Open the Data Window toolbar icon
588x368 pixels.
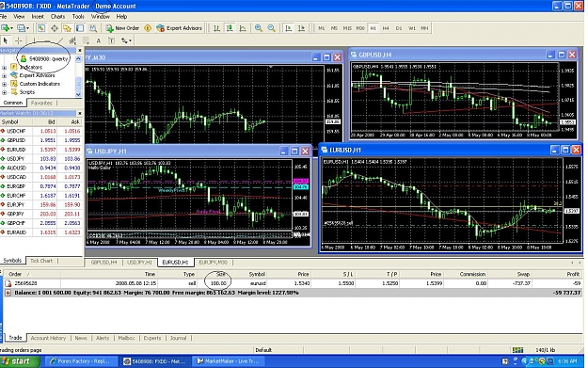(55, 28)
